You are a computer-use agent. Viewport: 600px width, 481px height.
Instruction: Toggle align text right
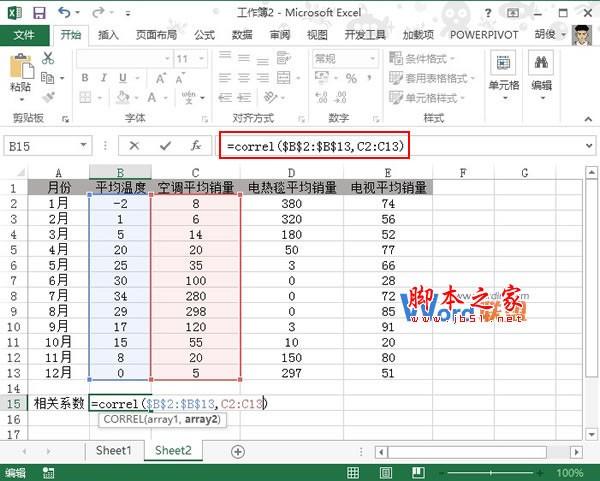[262, 78]
